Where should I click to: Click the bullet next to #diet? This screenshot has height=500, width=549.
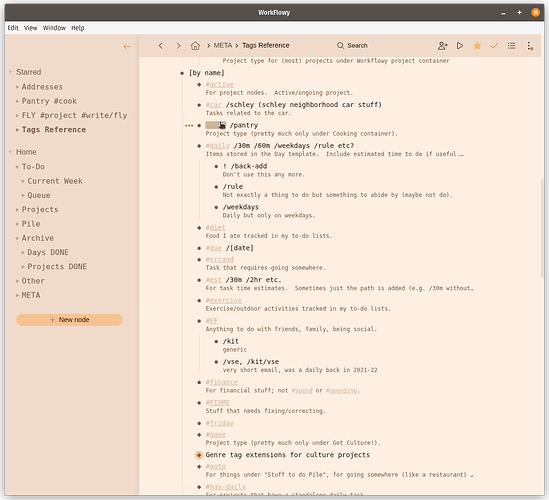199,228
